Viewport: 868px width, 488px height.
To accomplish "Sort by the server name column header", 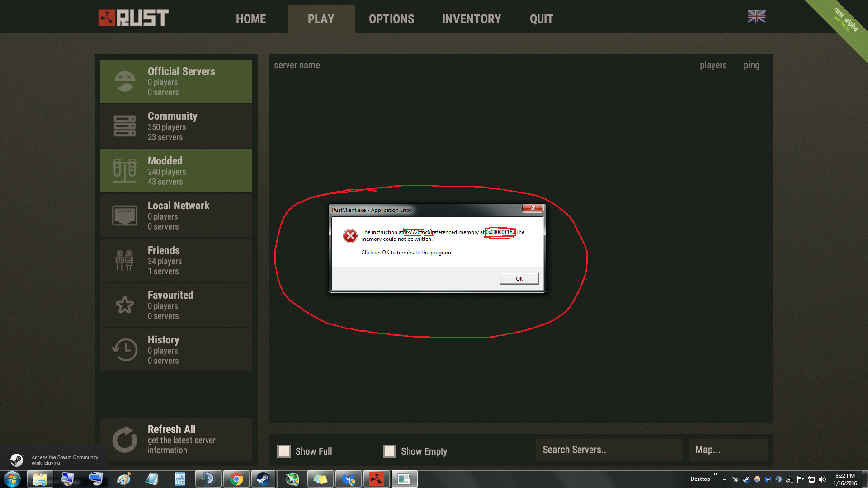I will point(297,65).
